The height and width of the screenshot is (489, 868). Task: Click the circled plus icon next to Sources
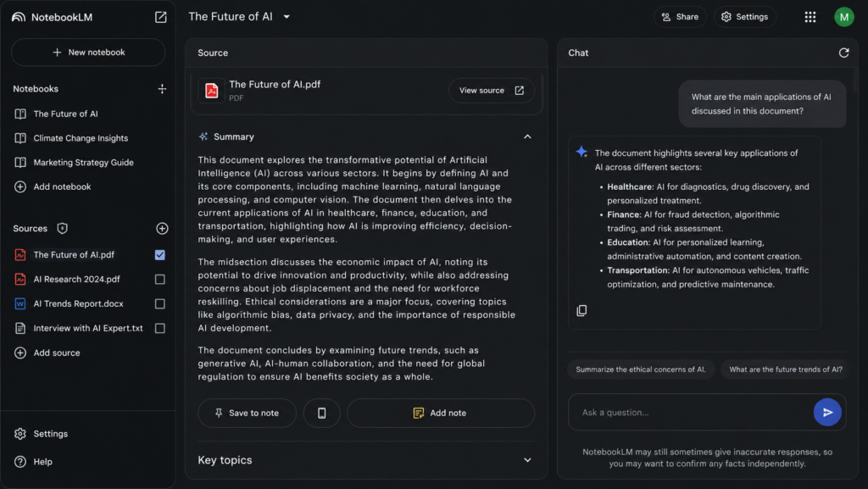pos(162,228)
